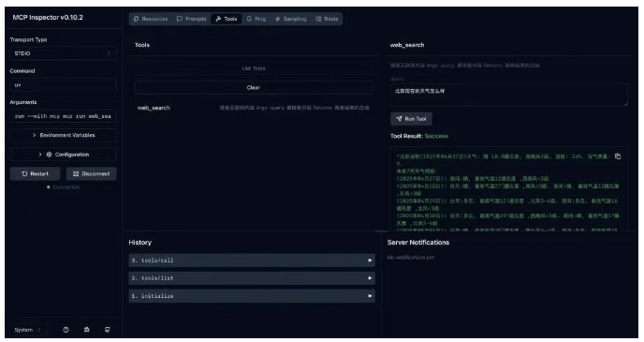Run the web_search tool with Run Tool
Screen dimensions: 644x342
pyautogui.click(x=411, y=119)
